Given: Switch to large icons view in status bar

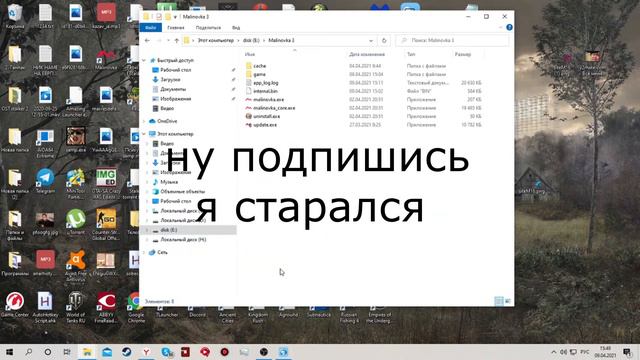Looking at the screenshot, I should (508, 301).
